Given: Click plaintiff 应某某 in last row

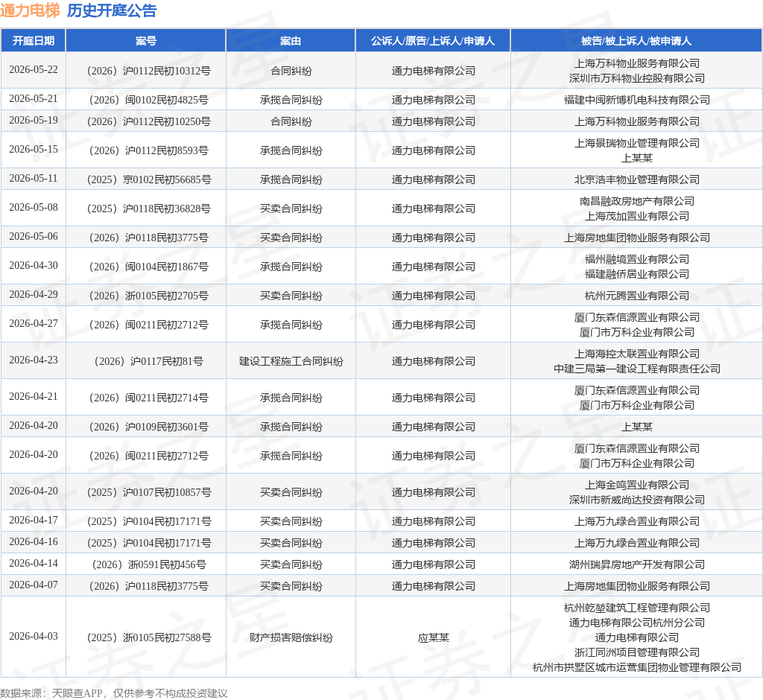Looking at the screenshot, I should (x=433, y=637).
